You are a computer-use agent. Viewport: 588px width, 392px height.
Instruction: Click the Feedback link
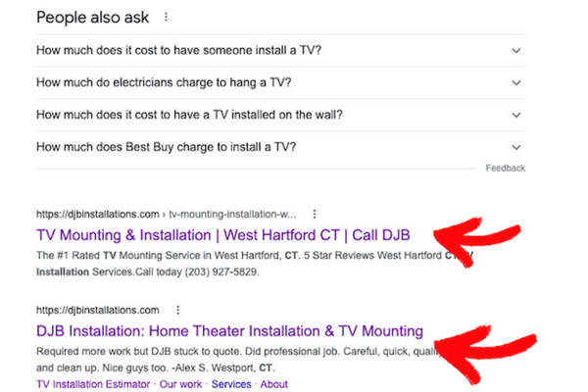[x=505, y=168]
